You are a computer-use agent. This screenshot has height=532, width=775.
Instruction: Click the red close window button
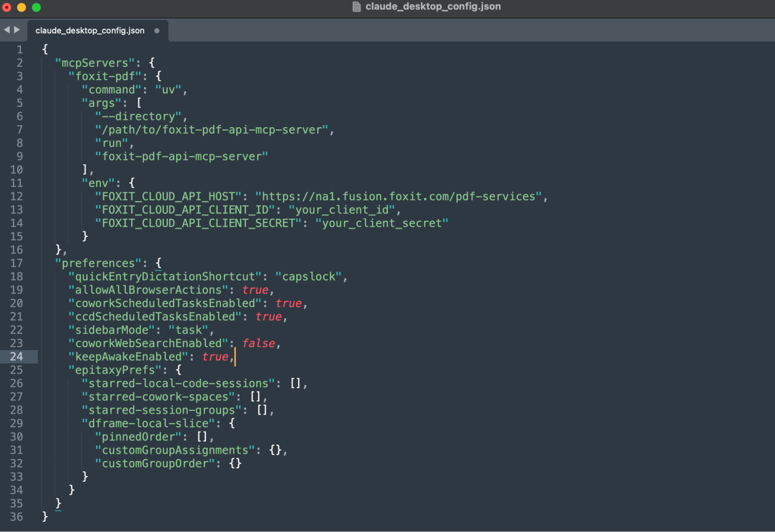click(x=7, y=7)
